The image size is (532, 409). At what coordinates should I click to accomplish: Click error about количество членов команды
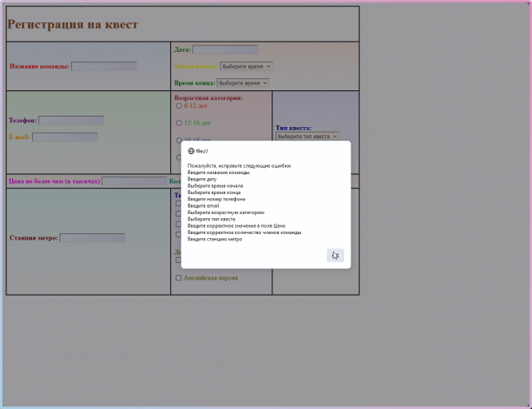(x=244, y=232)
